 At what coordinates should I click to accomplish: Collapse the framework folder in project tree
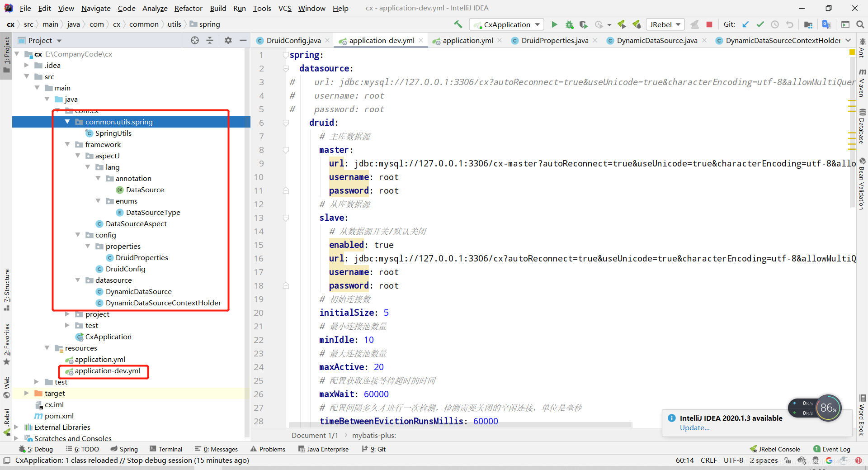tap(67, 144)
